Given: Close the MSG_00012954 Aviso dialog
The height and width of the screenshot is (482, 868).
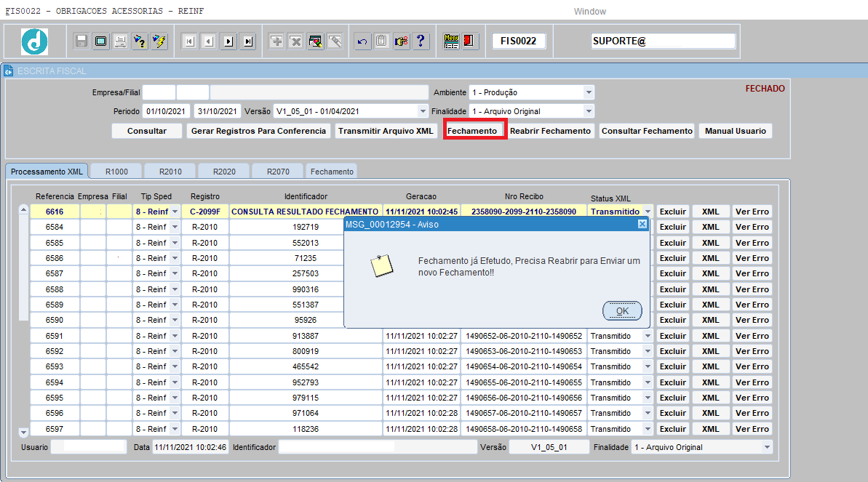Looking at the screenshot, I should [x=642, y=224].
